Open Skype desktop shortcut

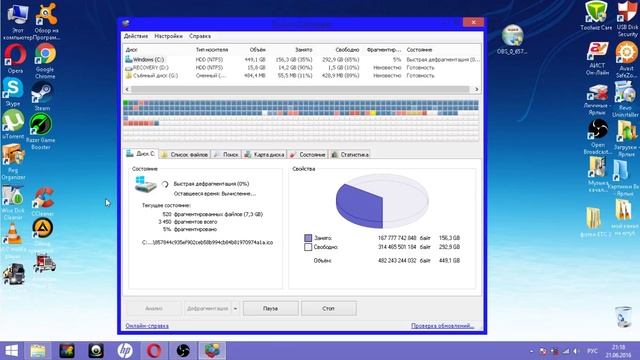pyautogui.click(x=13, y=92)
